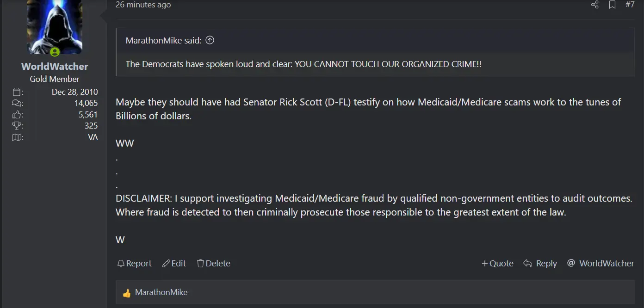Report this post

134,264
